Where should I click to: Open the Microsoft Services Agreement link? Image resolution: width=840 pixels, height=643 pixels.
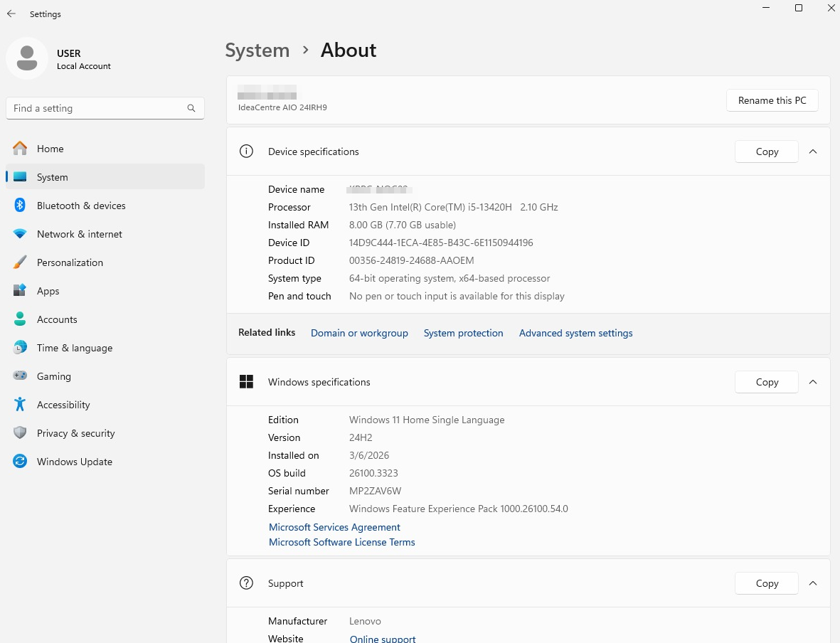[x=334, y=527]
